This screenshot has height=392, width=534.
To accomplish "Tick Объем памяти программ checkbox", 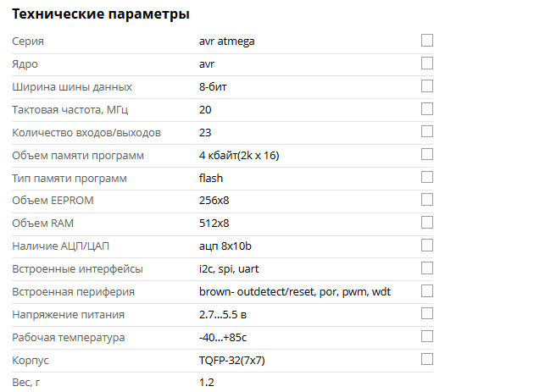I will 427,154.
